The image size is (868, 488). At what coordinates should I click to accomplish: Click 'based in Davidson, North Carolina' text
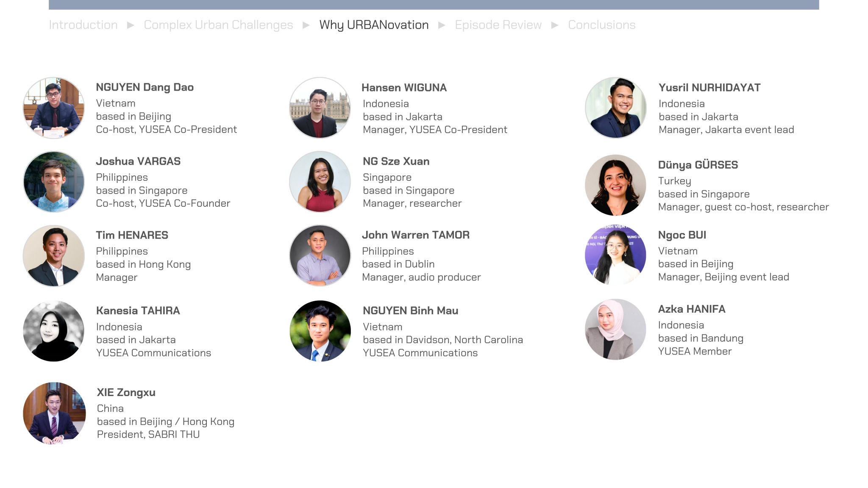[443, 340]
